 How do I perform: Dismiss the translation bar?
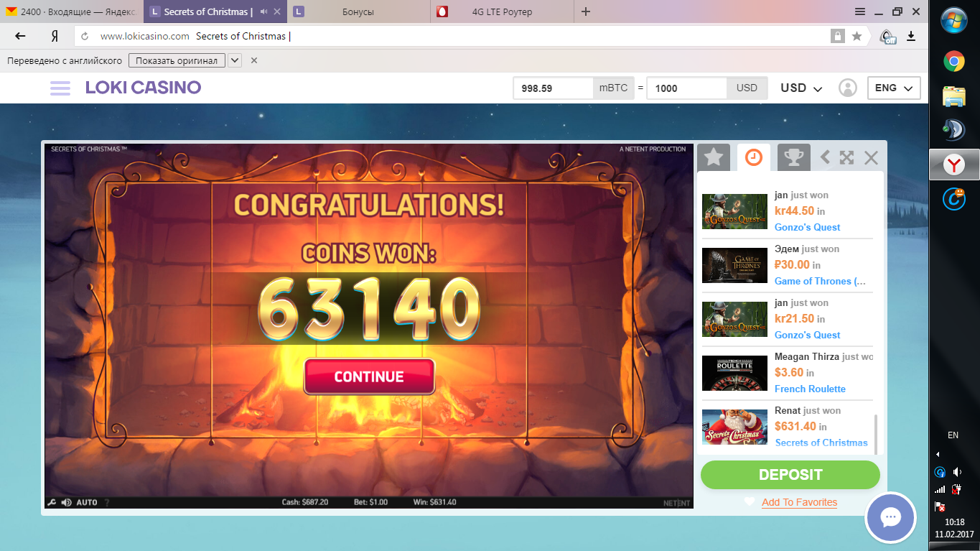[254, 60]
